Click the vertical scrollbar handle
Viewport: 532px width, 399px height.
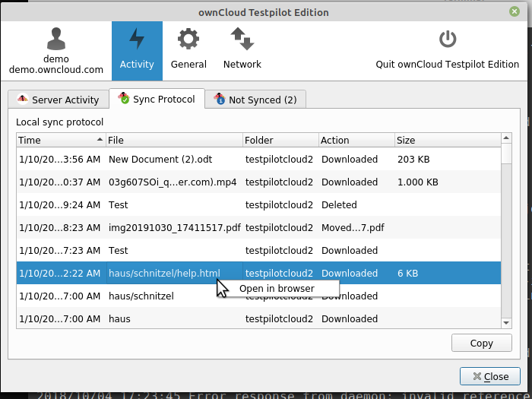coord(506,154)
